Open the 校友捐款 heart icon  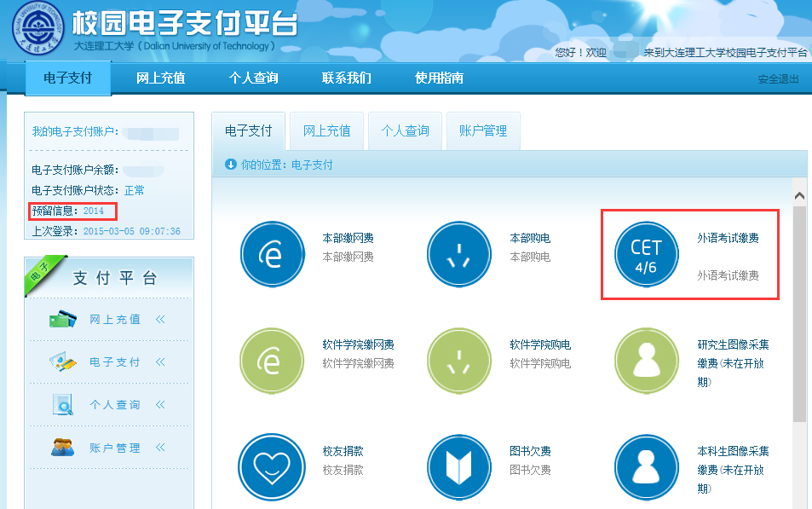(272, 466)
